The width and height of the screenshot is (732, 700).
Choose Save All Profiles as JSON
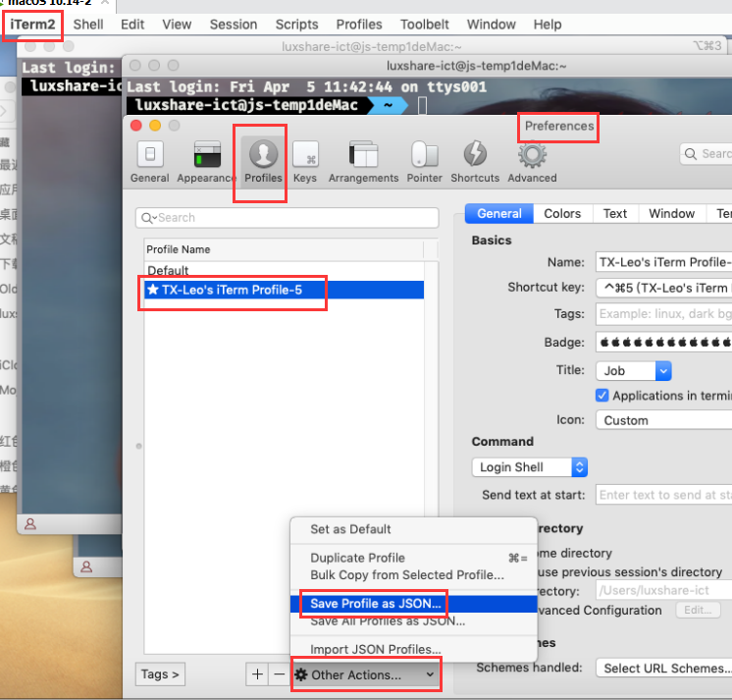point(413,621)
